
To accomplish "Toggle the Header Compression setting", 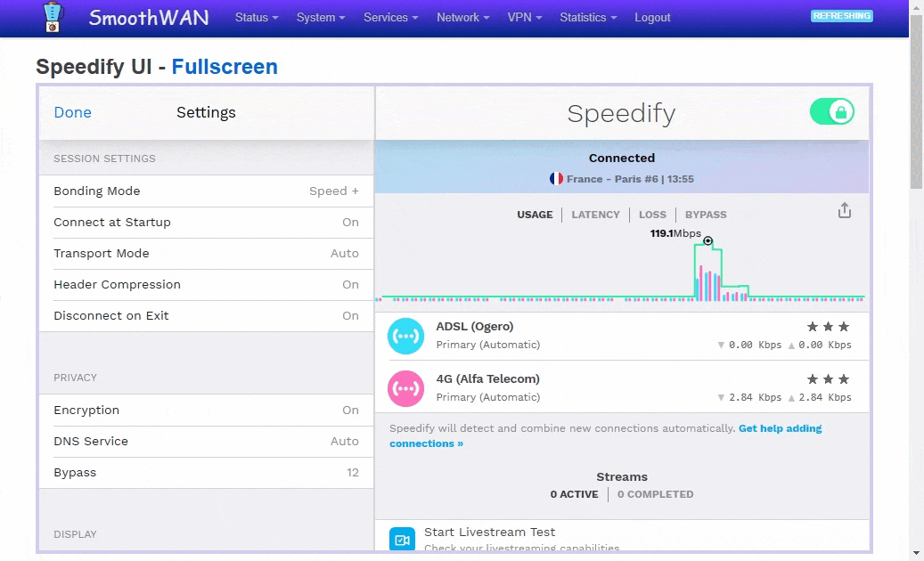I will click(206, 284).
